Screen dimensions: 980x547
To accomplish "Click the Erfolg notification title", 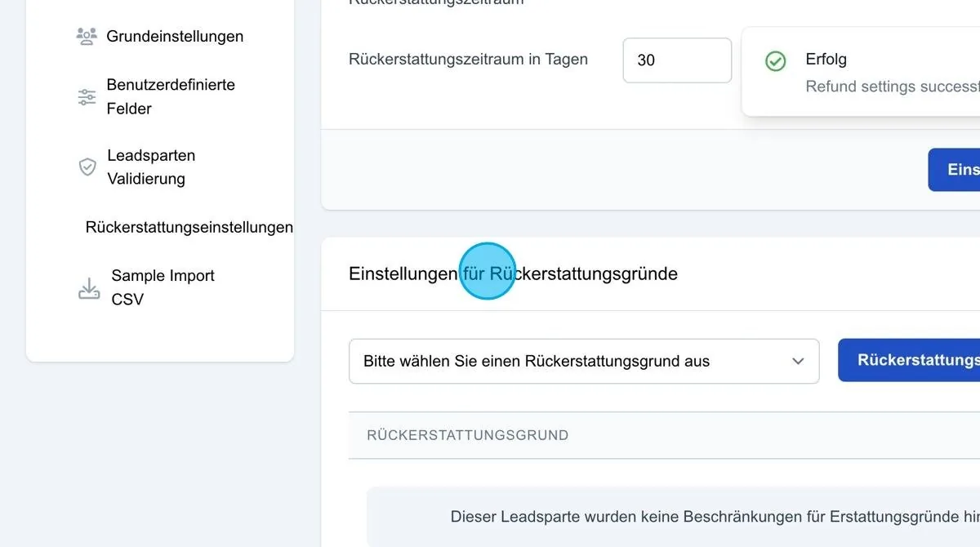I will [x=826, y=59].
